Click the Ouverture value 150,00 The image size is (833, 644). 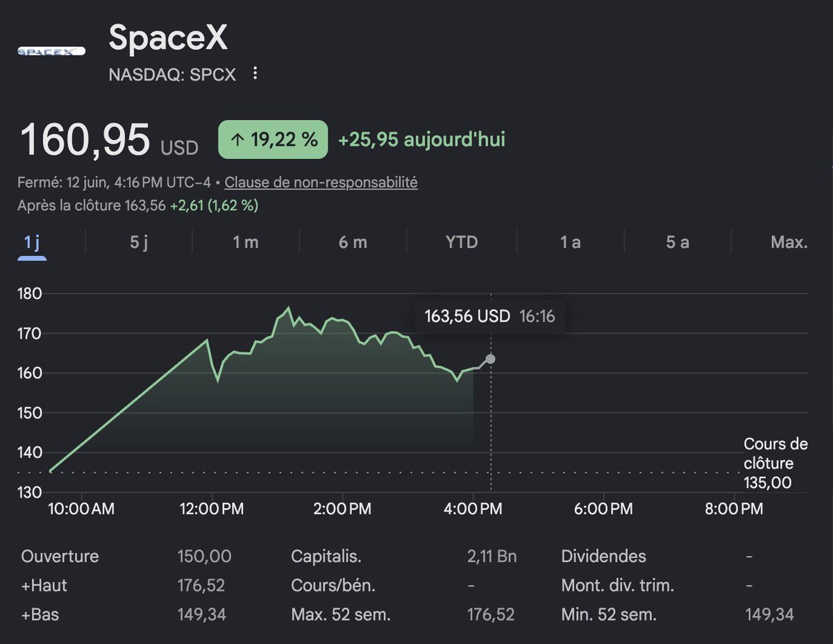tap(205, 556)
